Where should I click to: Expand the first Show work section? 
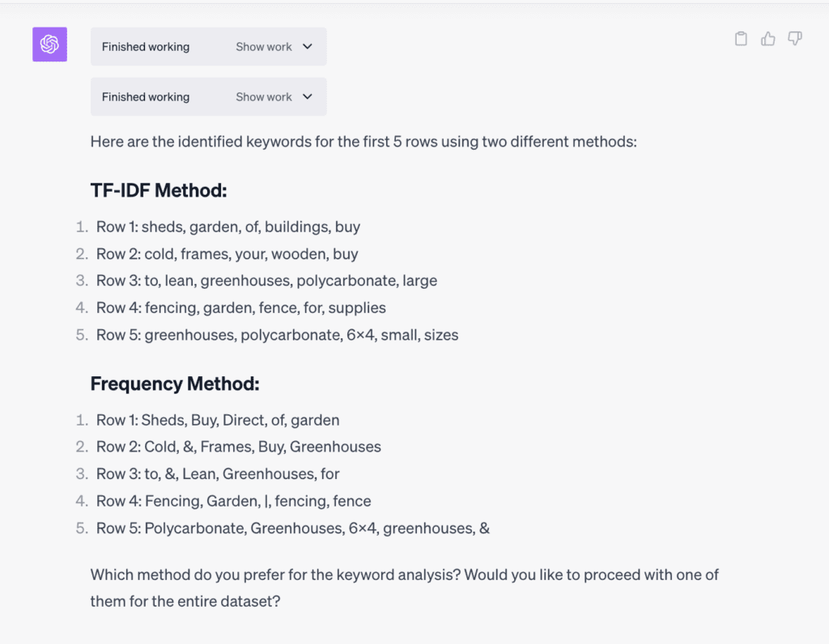click(x=263, y=46)
